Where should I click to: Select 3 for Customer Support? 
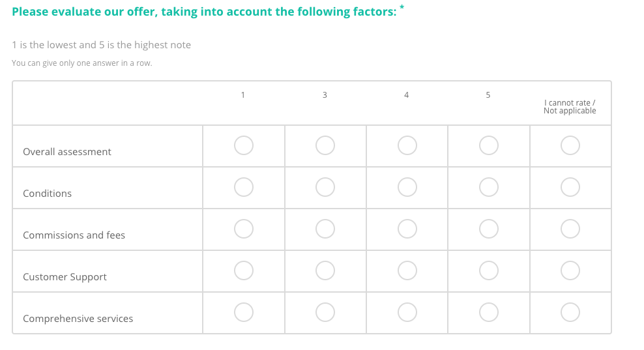[x=325, y=270]
